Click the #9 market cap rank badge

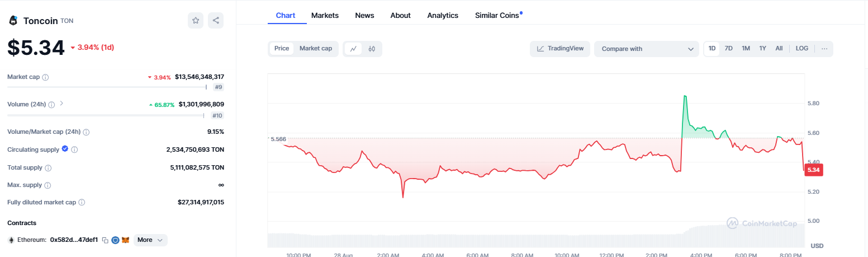pyautogui.click(x=219, y=87)
